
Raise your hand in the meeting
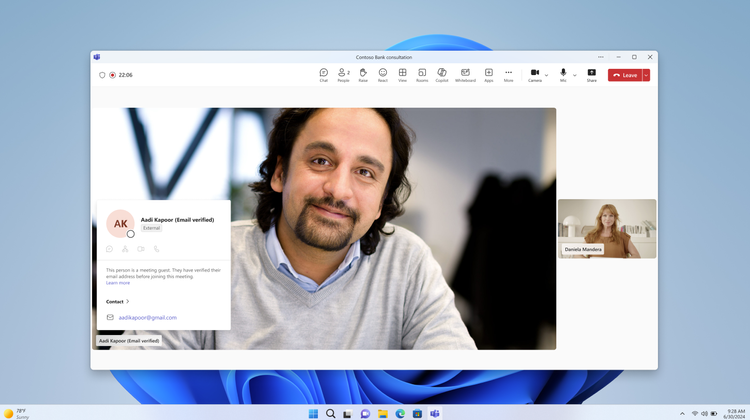pos(363,75)
